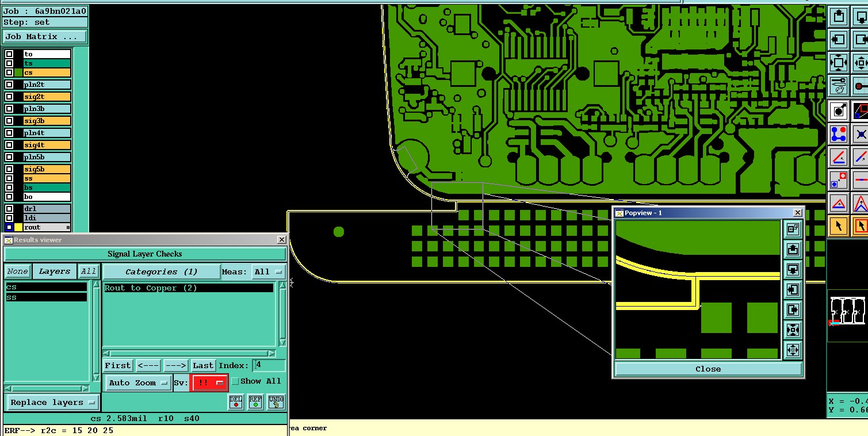Close the Results viewer window
The image size is (868, 436).
(x=281, y=240)
